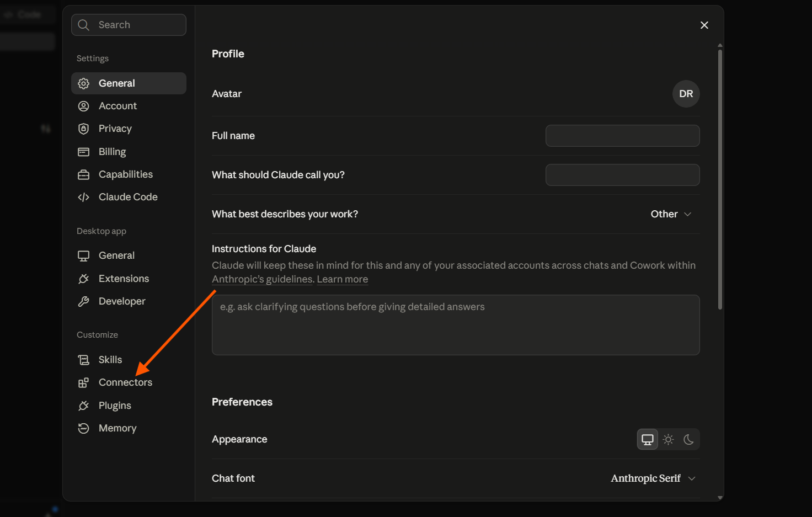Screen dimensions: 812x517
Task: Open Anthropic's guidelines link
Action: point(263,279)
